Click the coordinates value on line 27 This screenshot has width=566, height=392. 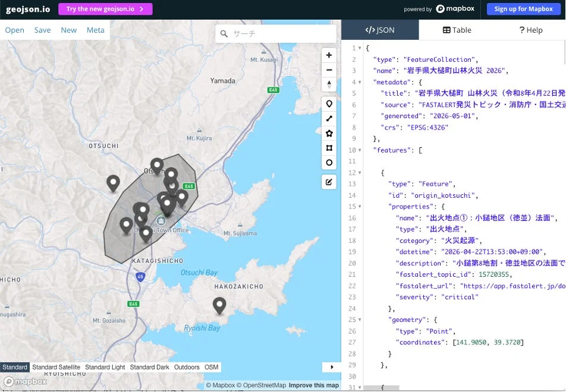[488, 343]
